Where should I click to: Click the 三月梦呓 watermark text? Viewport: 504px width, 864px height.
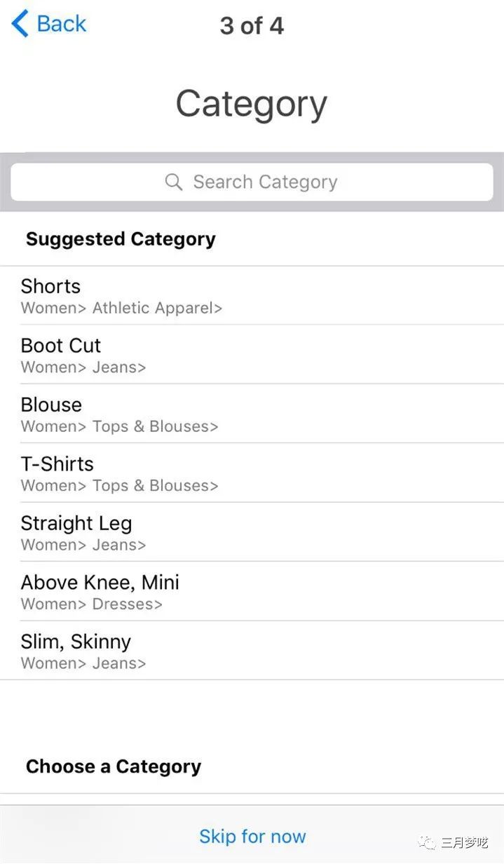tap(464, 843)
